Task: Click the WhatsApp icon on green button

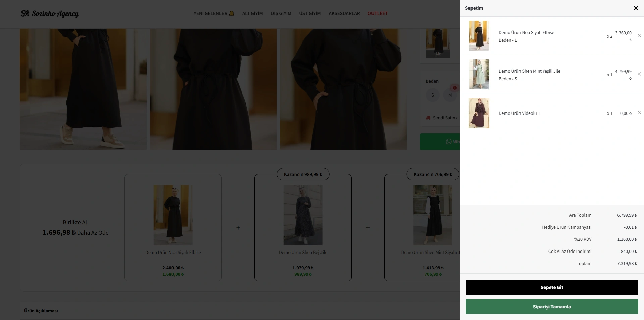Action: point(448,142)
